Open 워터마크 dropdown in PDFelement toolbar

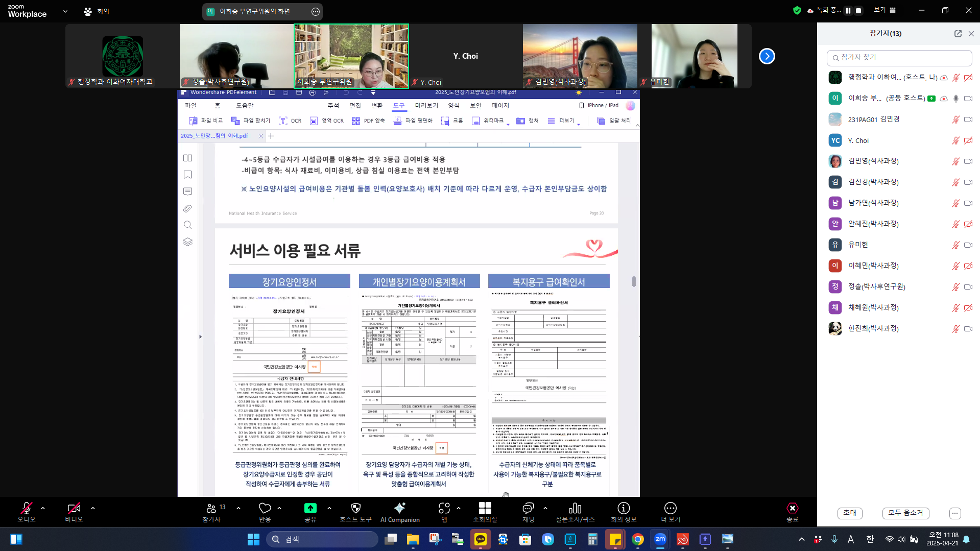click(x=490, y=121)
